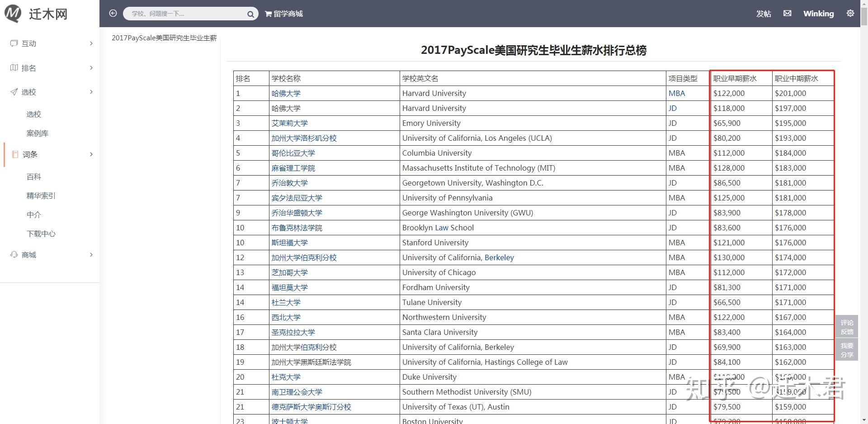Expand the 排名 menu chevron
This screenshot has height=424, width=868.
coord(91,68)
